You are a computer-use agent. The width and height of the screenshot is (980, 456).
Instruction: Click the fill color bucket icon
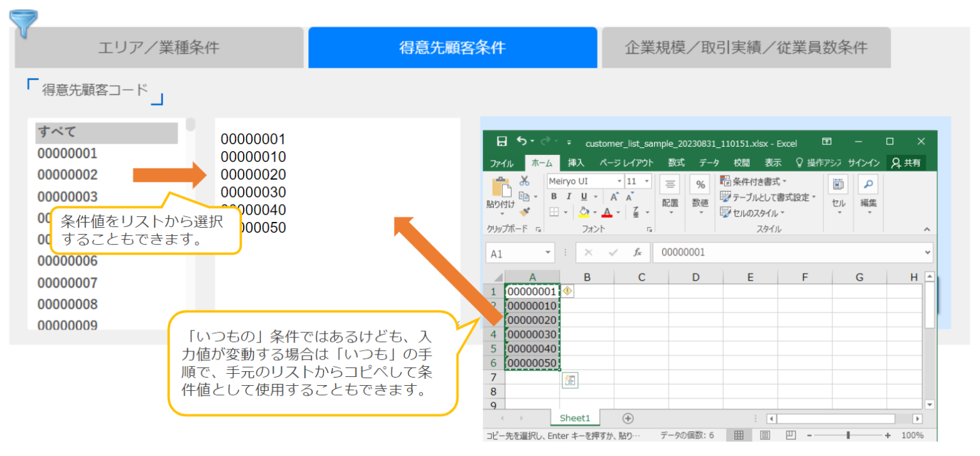pos(585,212)
